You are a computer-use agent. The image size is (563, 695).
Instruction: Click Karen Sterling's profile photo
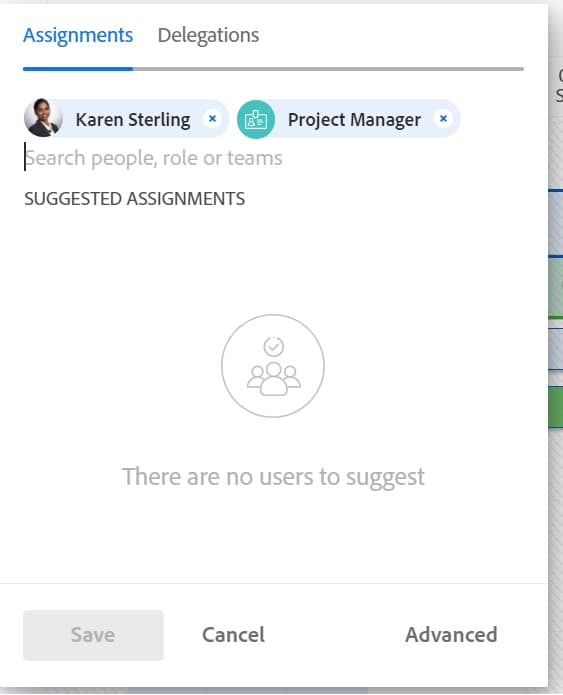pyautogui.click(x=43, y=118)
